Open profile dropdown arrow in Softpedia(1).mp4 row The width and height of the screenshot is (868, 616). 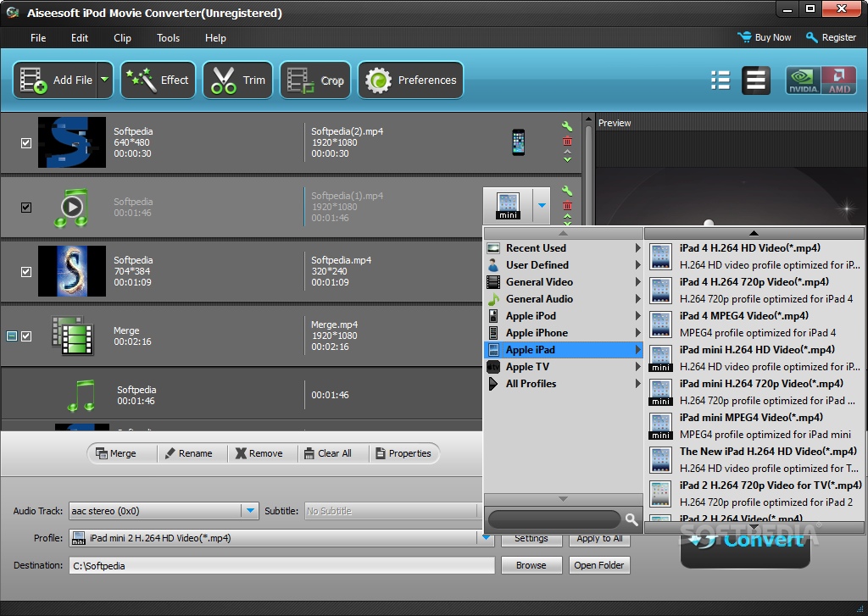[x=542, y=205]
